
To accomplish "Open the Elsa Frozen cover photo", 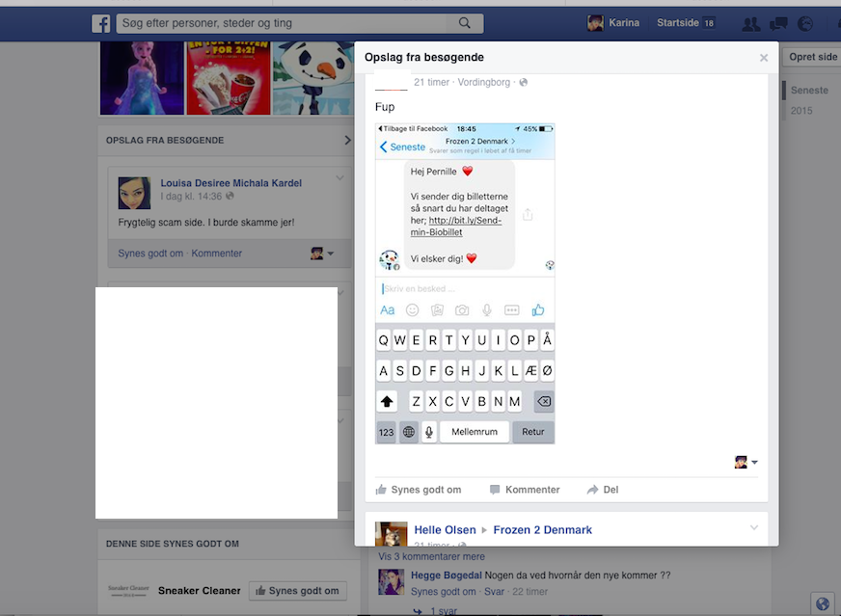I will (x=142, y=78).
